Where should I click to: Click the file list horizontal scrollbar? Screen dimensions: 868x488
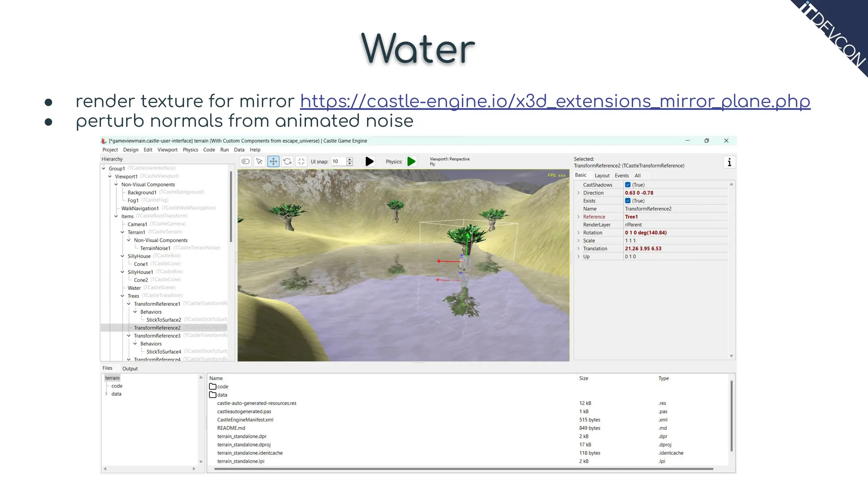(464, 469)
